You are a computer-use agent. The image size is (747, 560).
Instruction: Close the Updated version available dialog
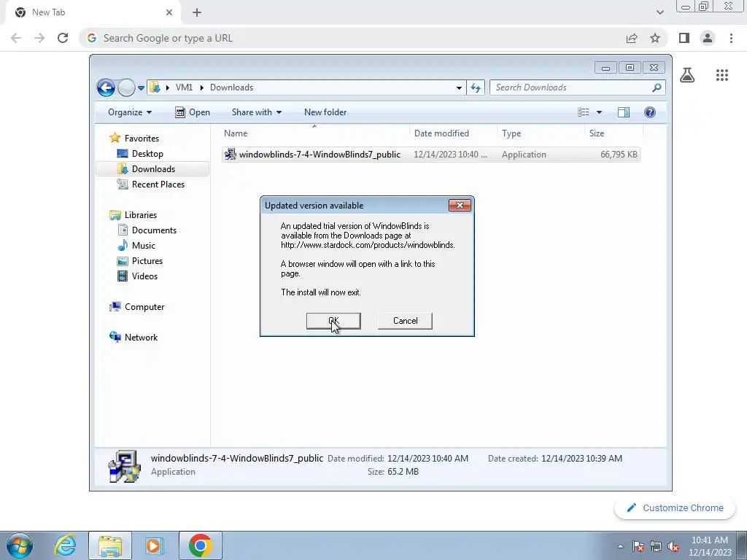460,205
